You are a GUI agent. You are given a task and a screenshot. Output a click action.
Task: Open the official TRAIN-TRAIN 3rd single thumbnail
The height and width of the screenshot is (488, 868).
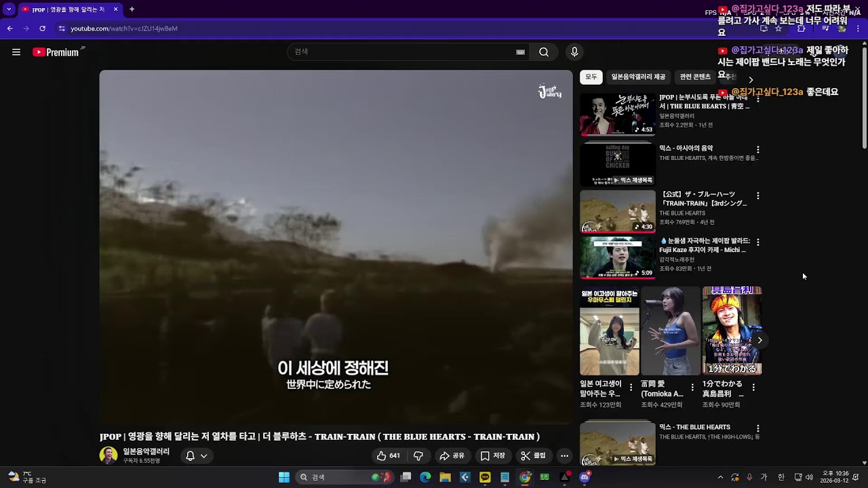click(618, 211)
